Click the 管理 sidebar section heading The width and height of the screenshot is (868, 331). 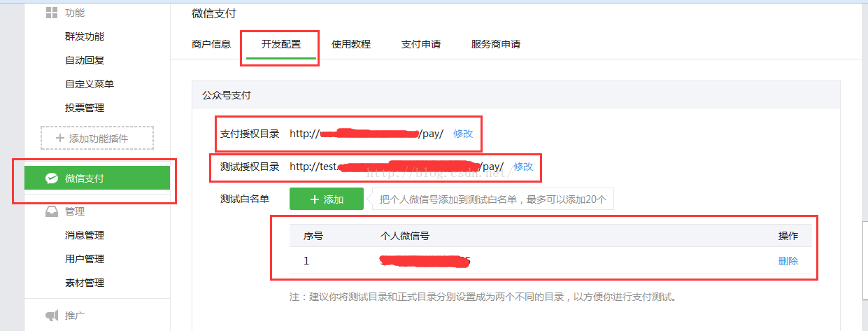[x=75, y=211]
